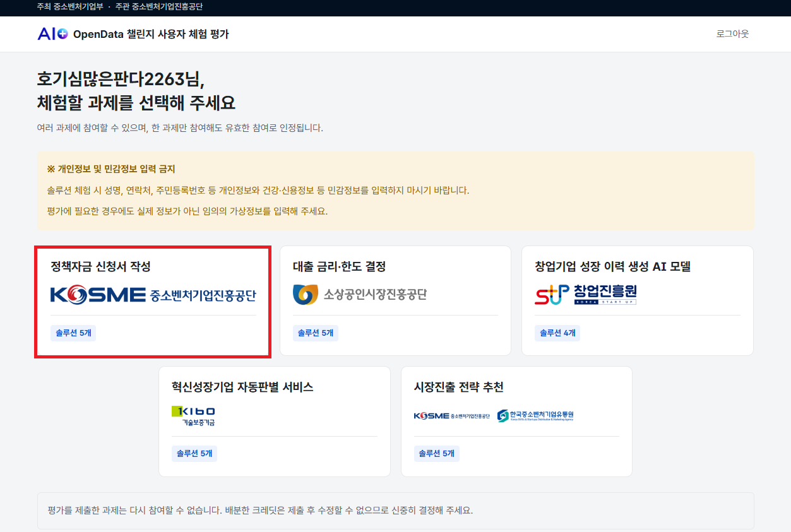Click the KIBO 기술보증기금 logo

click(193, 415)
